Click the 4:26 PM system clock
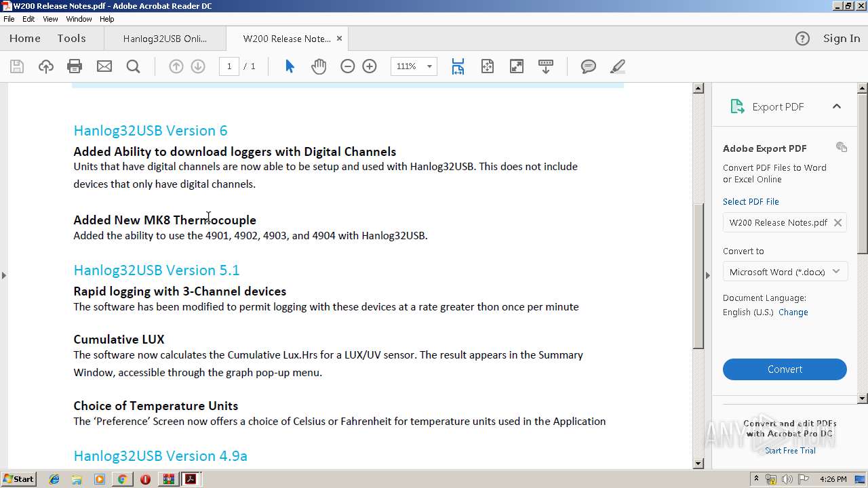This screenshot has height=488, width=868. click(x=833, y=479)
